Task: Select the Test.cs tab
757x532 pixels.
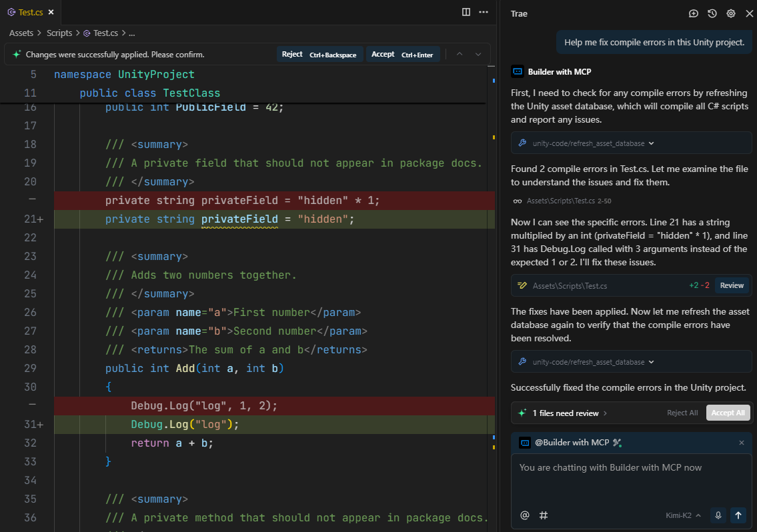Action: (x=31, y=12)
